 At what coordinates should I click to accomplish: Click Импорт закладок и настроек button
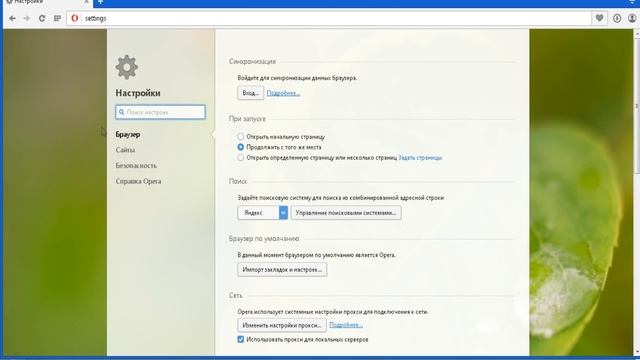[x=282, y=270]
